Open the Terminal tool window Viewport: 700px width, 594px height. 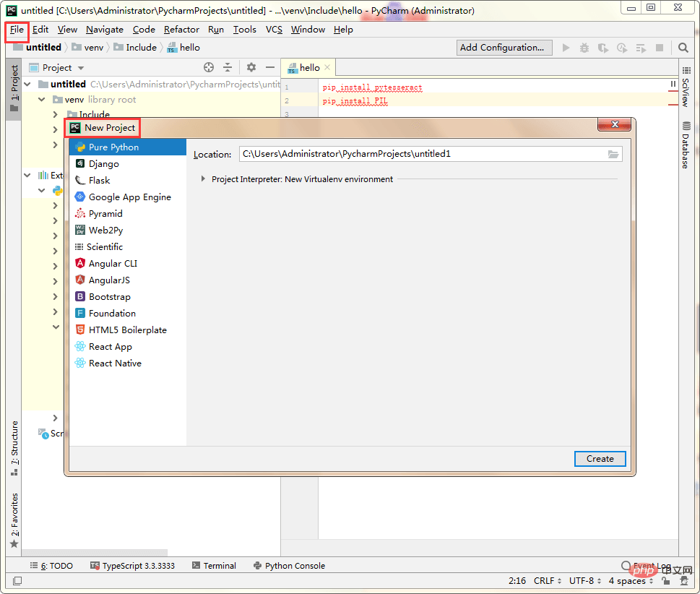[x=215, y=566]
